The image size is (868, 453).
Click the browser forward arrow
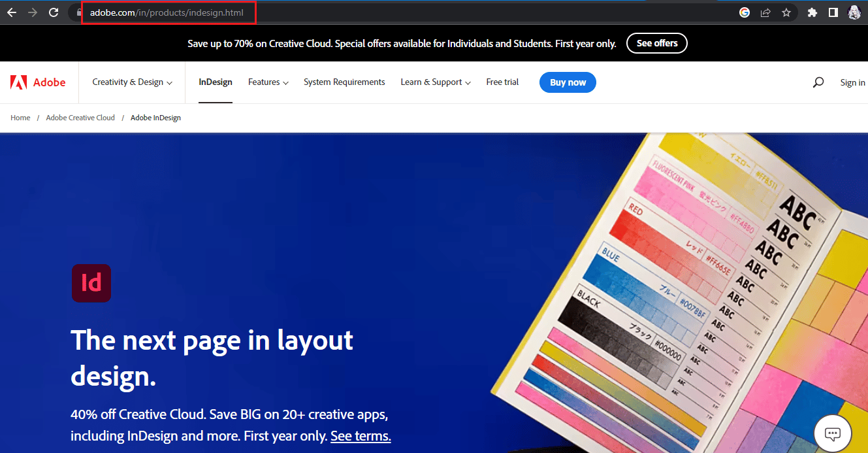(x=33, y=12)
